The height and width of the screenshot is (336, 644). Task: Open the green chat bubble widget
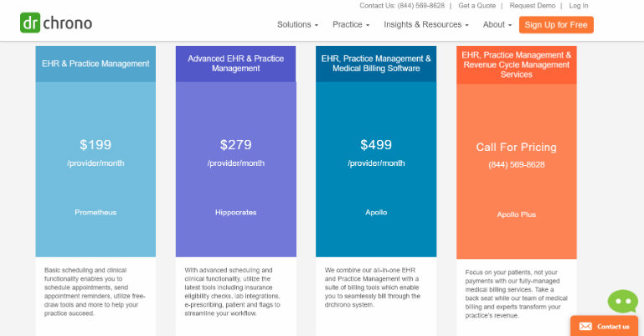622,300
